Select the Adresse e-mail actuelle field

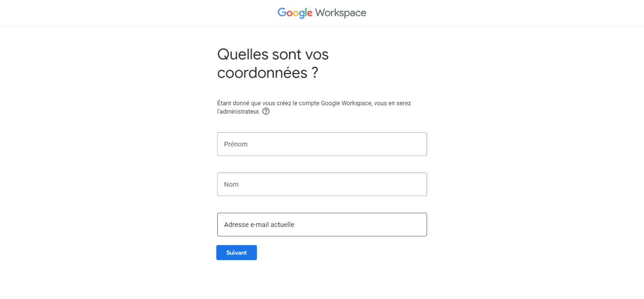pos(322,224)
